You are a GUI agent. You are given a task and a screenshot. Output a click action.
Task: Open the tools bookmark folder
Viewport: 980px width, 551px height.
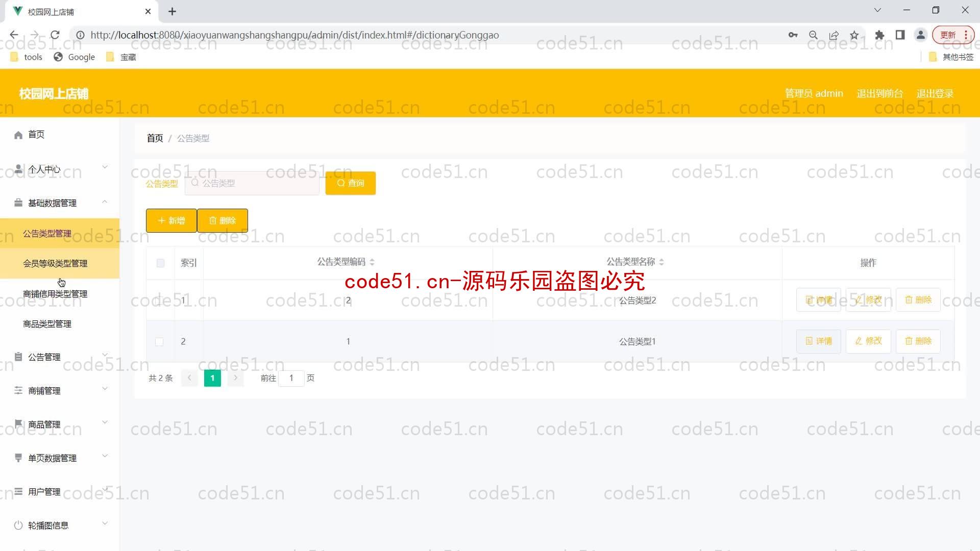tap(26, 57)
